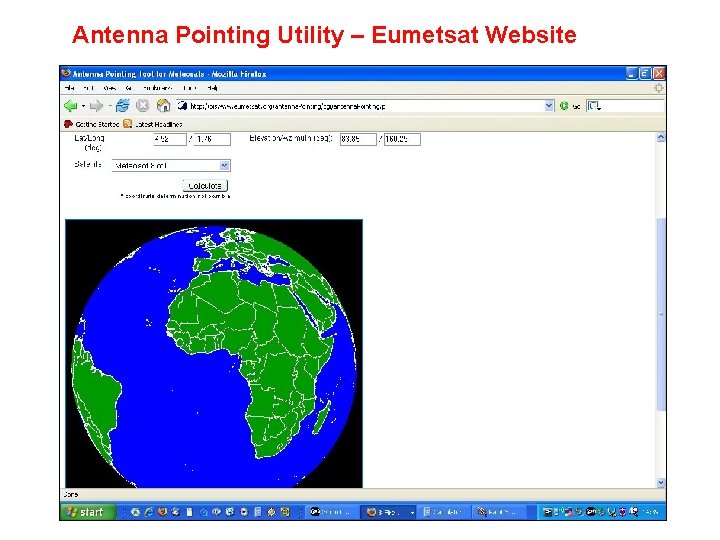
Task: Click the latitude input field
Action: coord(170,139)
